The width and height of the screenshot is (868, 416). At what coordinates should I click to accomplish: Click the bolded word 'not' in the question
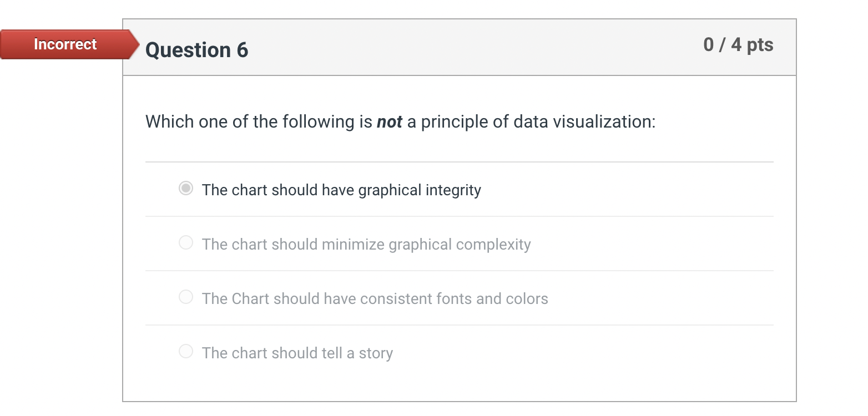tap(393, 121)
